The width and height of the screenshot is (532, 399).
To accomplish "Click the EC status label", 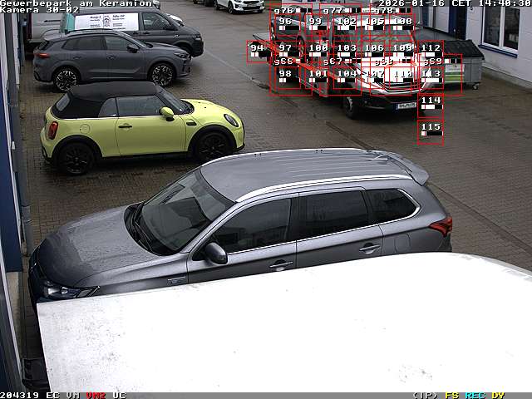I will coord(53,395).
